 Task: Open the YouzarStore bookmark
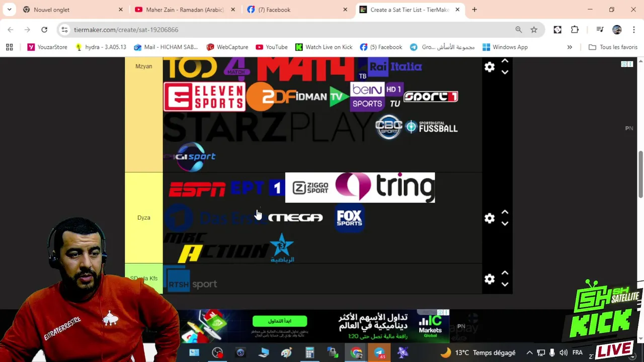coord(47,47)
